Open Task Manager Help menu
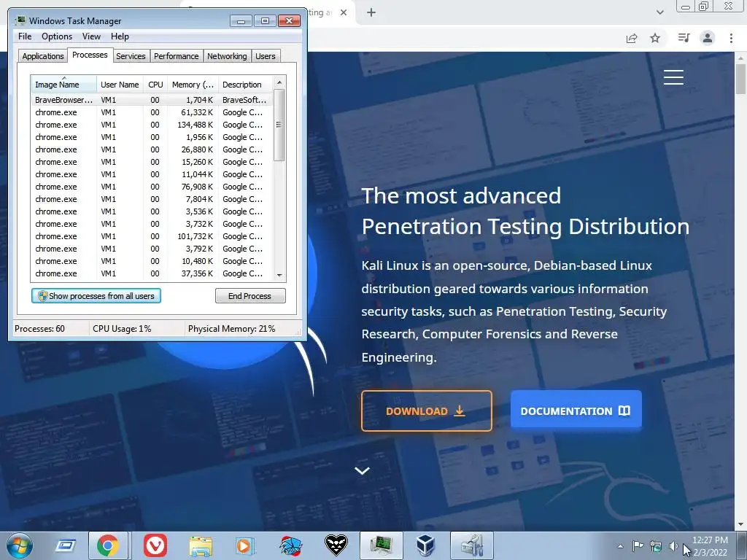This screenshot has width=747, height=560. pyautogui.click(x=120, y=36)
